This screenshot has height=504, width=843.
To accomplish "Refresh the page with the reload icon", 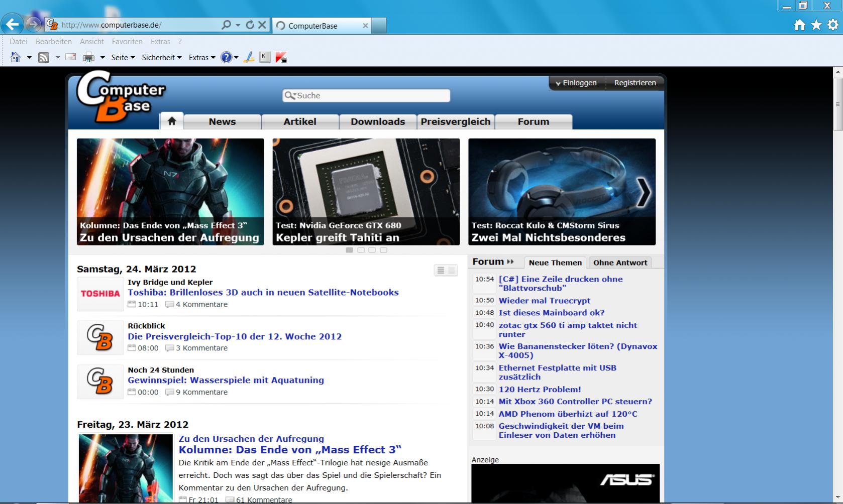I will click(x=250, y=25).
